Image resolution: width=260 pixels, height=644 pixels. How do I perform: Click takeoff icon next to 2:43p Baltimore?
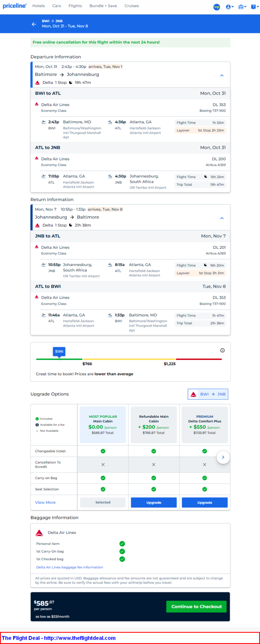pyautogui.click(x=43, y=122)
